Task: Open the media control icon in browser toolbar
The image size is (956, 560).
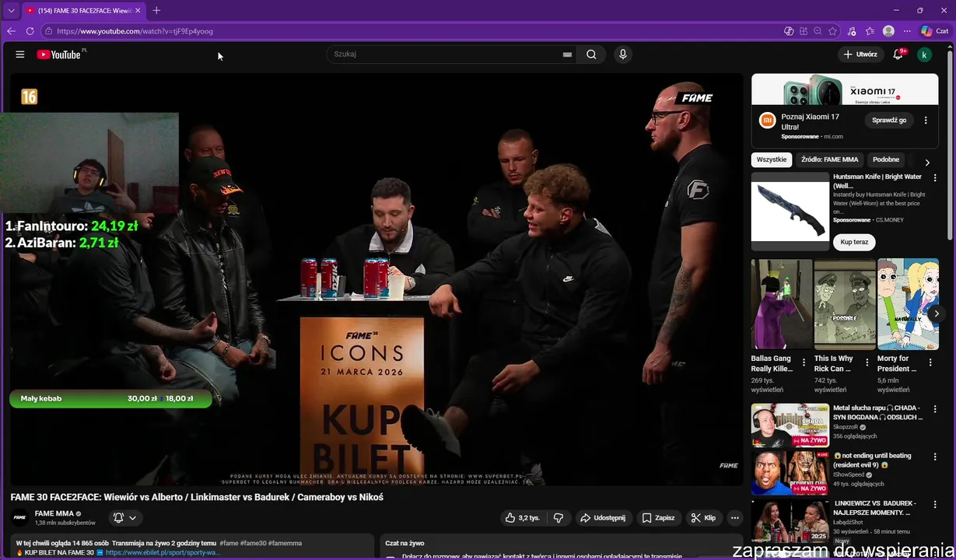Action: click(x=852, y=31)
